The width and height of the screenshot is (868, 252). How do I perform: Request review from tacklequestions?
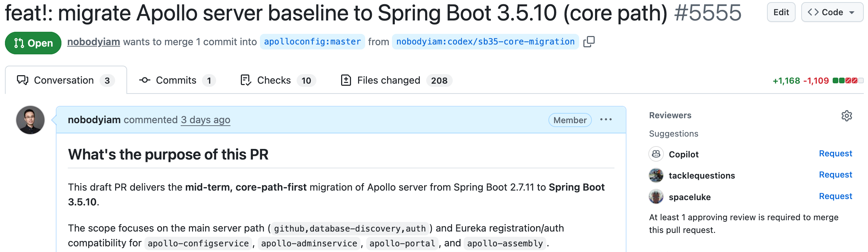835,175
